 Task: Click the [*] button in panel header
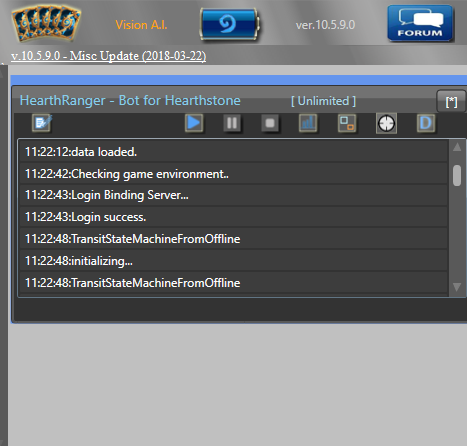[x=451, y=101]
